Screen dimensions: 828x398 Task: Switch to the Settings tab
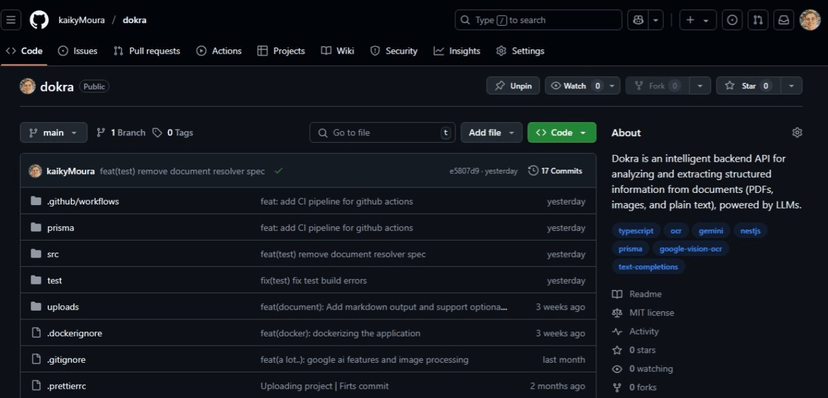[x=520, y=51]
